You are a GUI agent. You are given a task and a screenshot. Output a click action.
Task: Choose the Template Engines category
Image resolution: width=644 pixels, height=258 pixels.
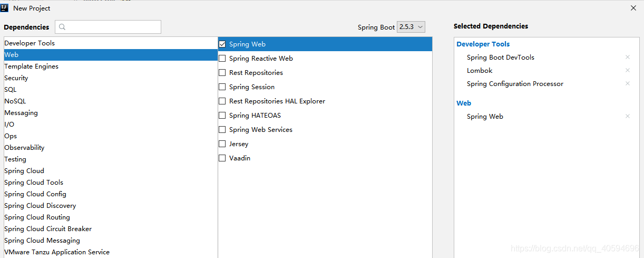[111, 66]
